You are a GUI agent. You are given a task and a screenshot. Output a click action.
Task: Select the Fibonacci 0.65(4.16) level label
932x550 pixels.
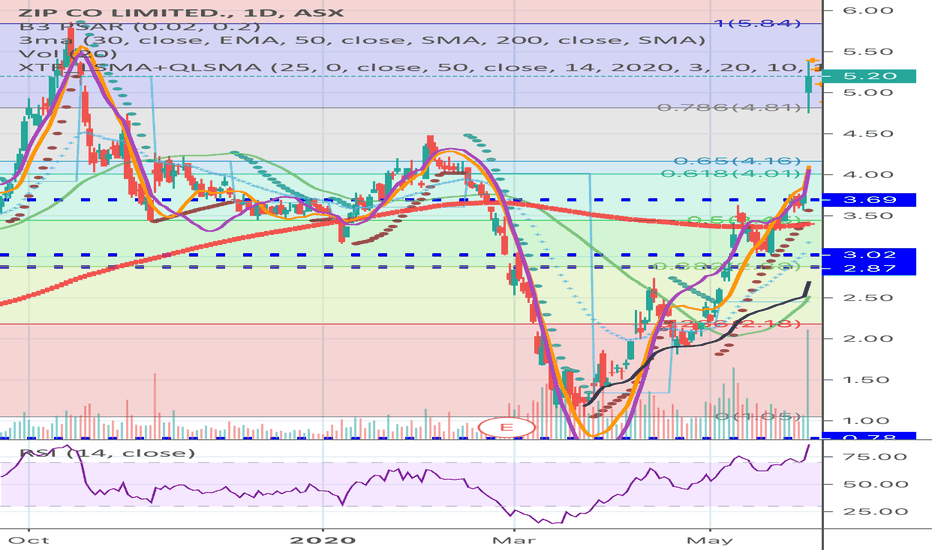[737, 161]
